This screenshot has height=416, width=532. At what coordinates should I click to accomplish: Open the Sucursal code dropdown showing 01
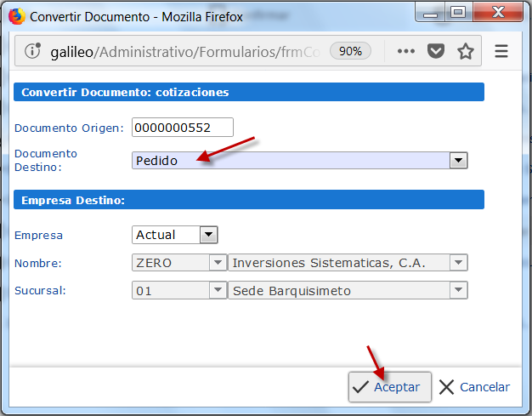pyautogui.click(x=179, y=290)
